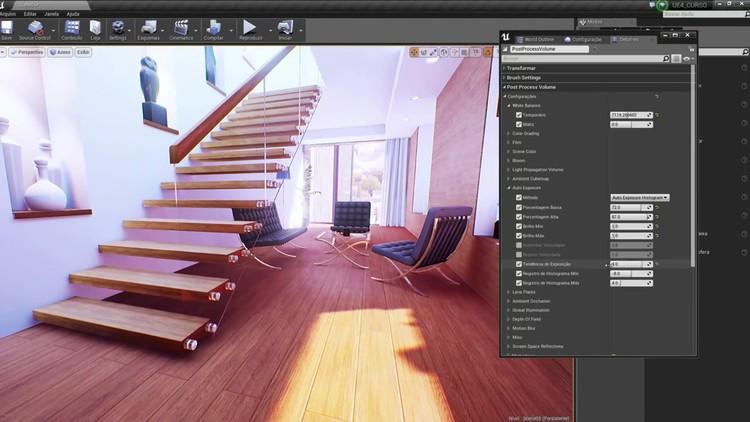Image resolution: width=750 pixels, height=422 pixels.
Task: Open the Conteúdo content browser icon
Action: pos(72,28)
